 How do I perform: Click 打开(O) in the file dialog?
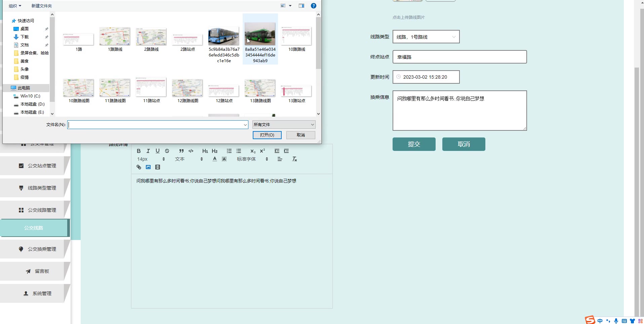pyautogui.click(x=267, y=135)
